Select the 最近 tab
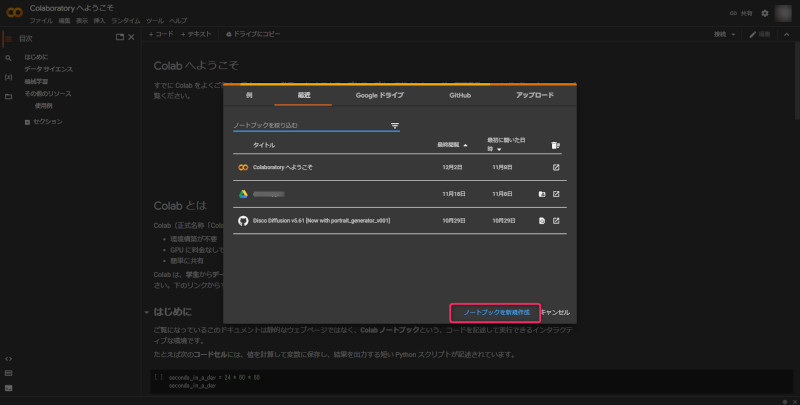 click(x=304, y=95)
